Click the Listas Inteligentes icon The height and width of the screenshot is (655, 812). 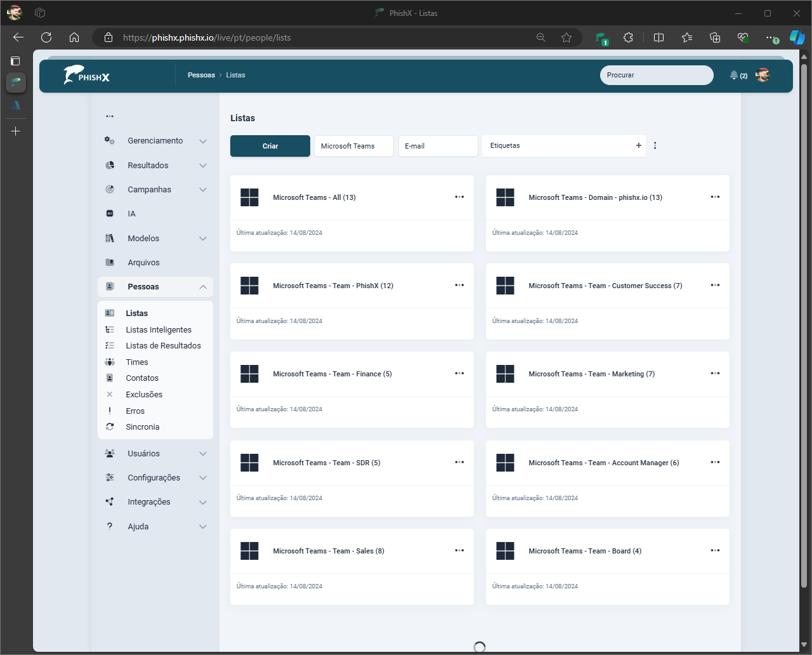[x=110, y=329]
